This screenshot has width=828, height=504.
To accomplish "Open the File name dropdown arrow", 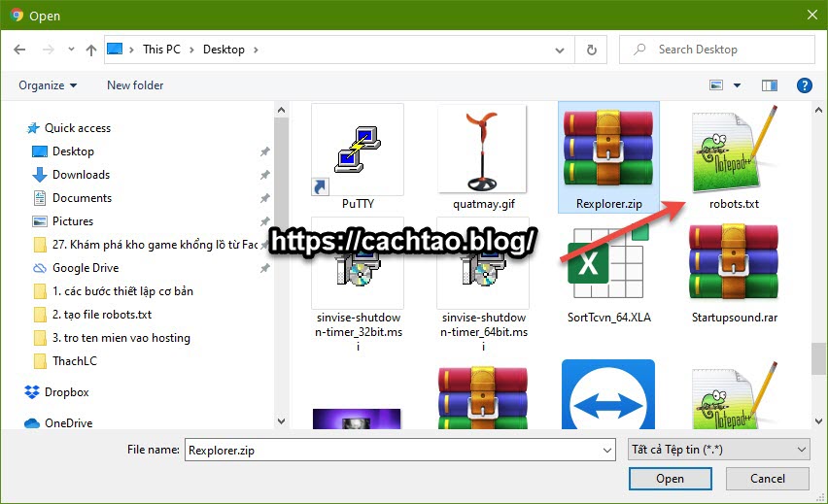I will [607, 451].
